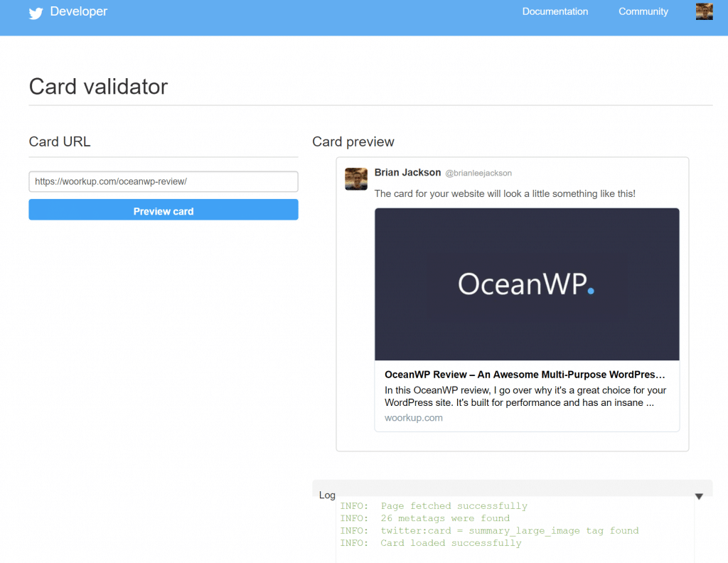Open the profile avatar in the top bar
Image resolution: width=728 pixels, height=563 pixels.
tap(704, 11)
